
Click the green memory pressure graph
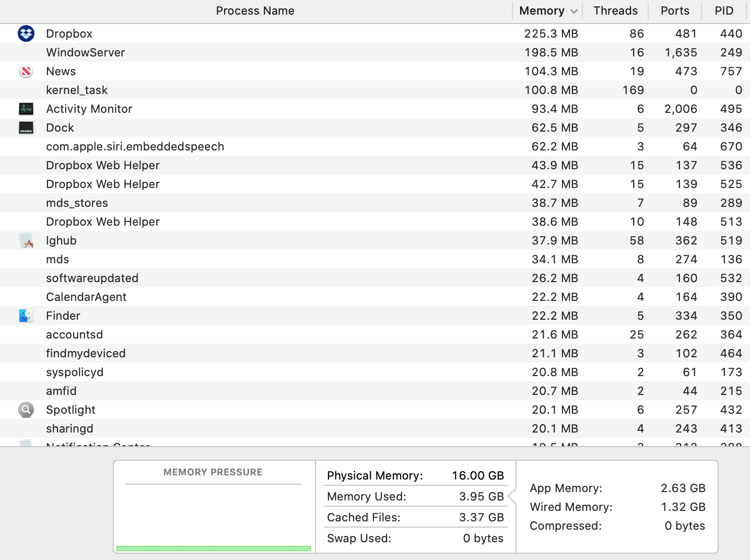(214, 548)
